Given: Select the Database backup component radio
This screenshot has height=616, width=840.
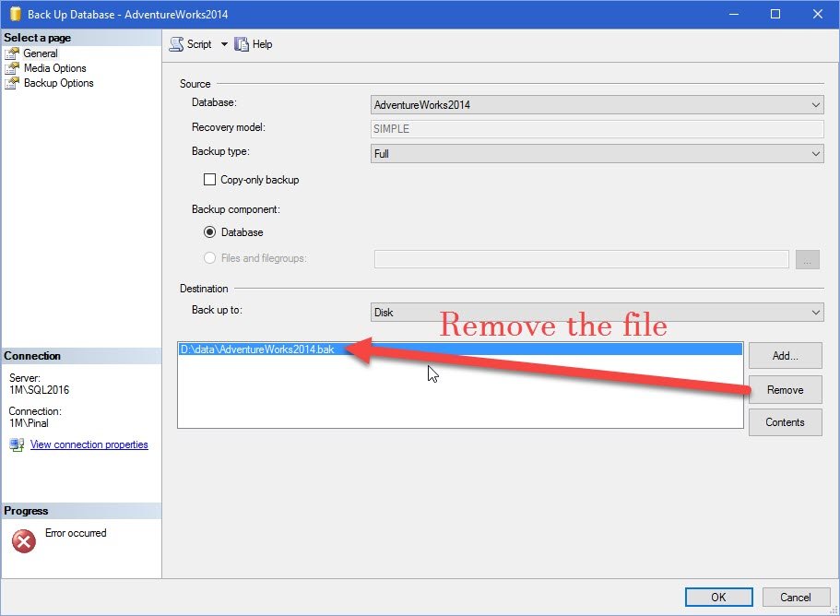Looking at the screenshot, I should [209, 232].
